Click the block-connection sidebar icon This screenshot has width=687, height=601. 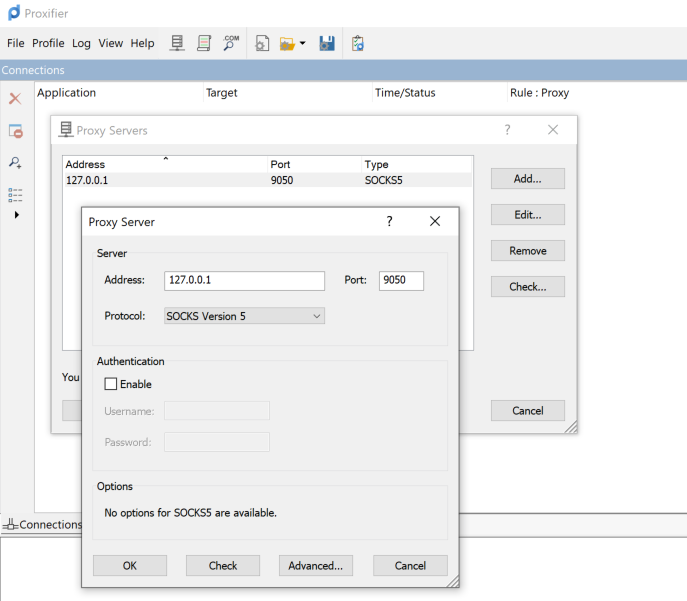click(x=15, y=131)
